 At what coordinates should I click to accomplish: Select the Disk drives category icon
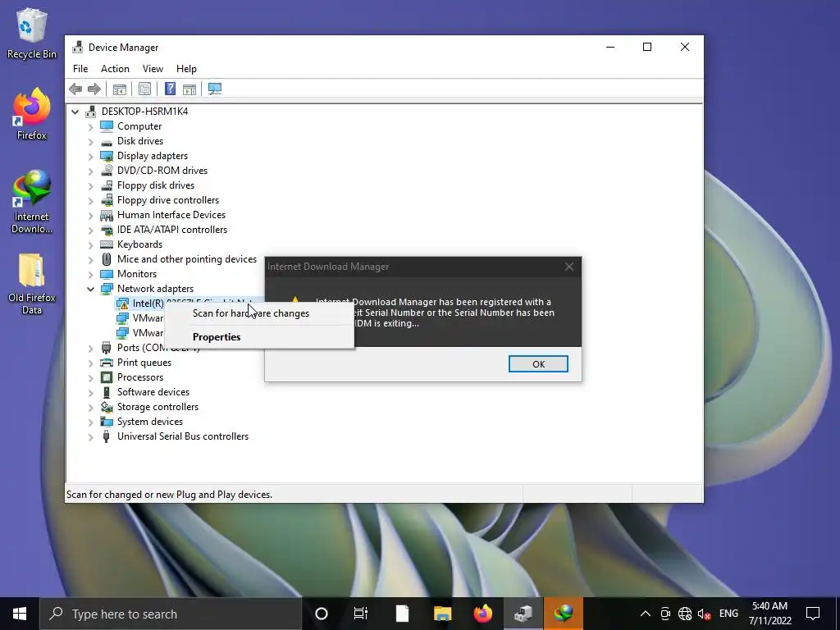(107, 141)
